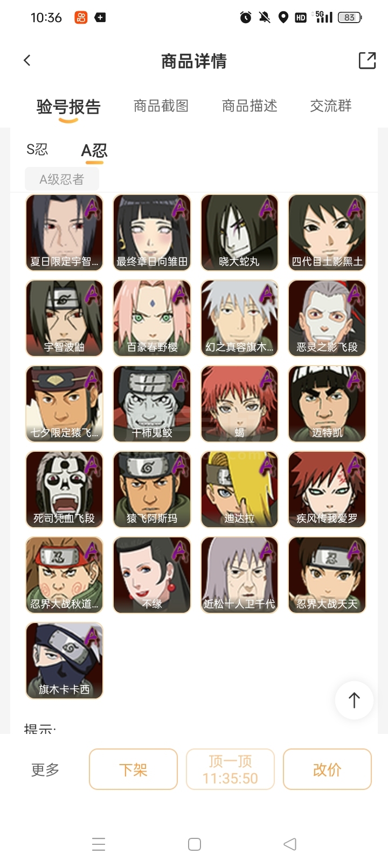Tap the 顶一顶 countdown button
Screen dimensions: 388x868
pyautogui.click(x=230, y=769)
